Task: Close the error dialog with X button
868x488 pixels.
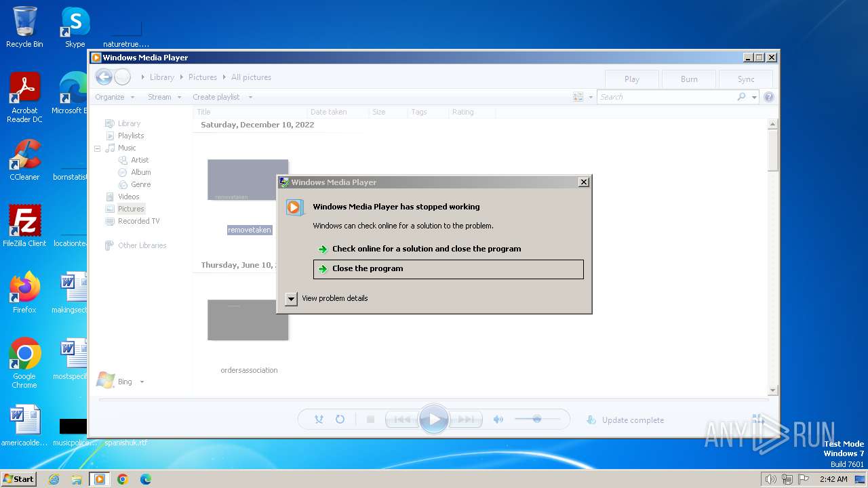Action: point(584,182)
